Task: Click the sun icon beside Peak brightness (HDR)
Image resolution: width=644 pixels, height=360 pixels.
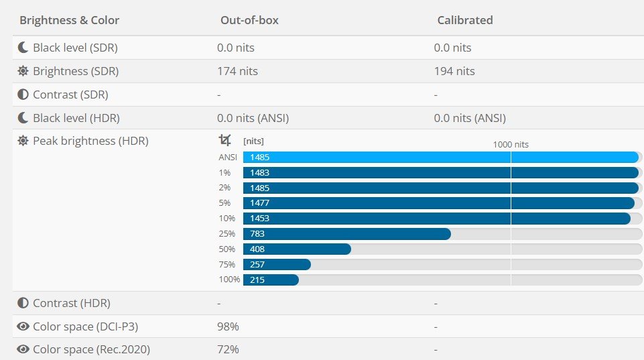Action: coord(23,141)
